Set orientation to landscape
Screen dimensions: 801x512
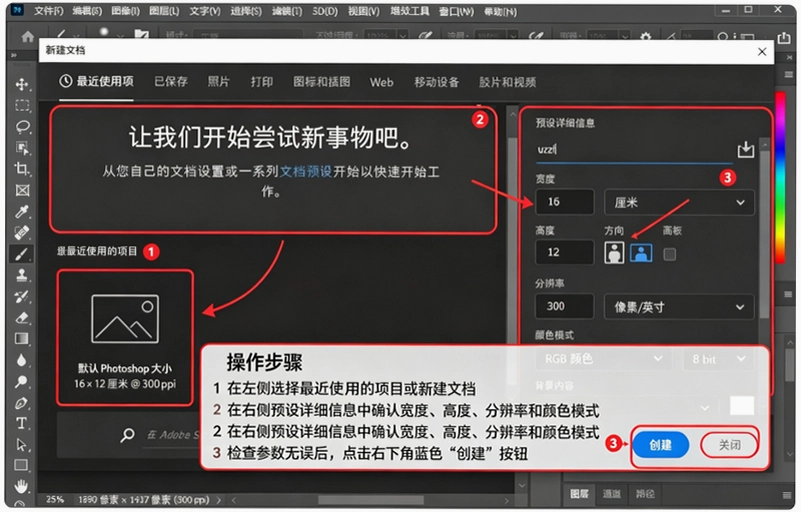[x=641, y=252]
